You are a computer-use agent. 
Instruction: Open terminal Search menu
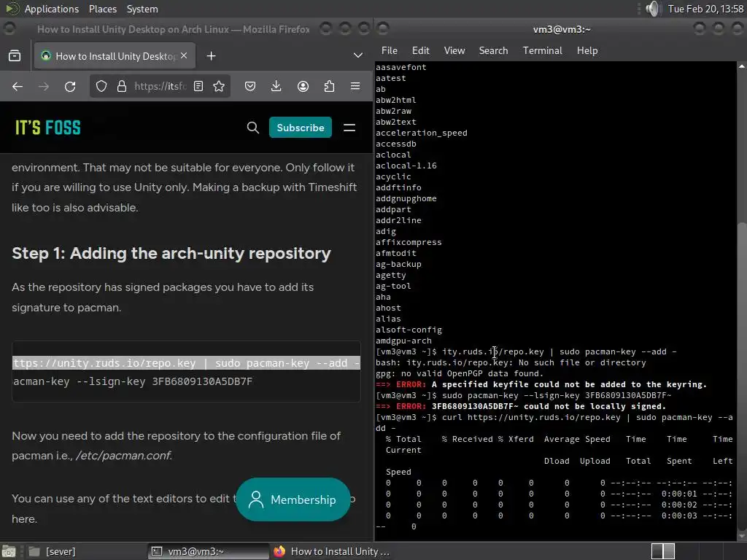pos(494,50)
